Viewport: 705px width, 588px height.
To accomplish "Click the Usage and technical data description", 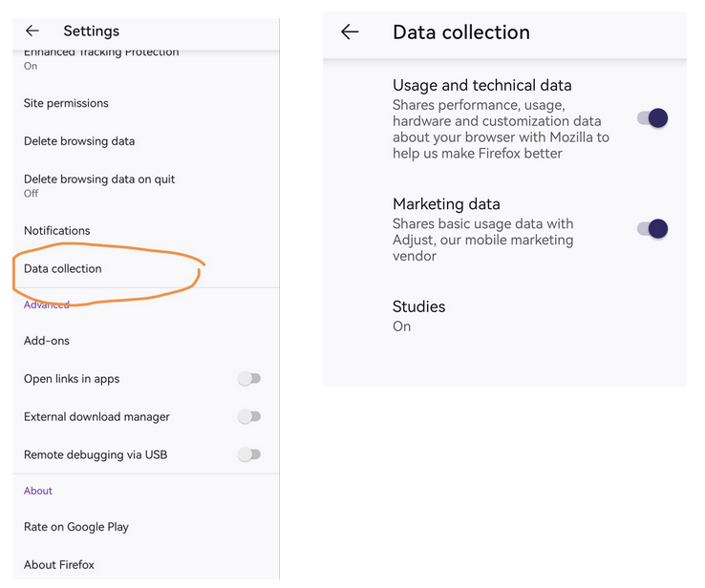I will click(501, 130).
